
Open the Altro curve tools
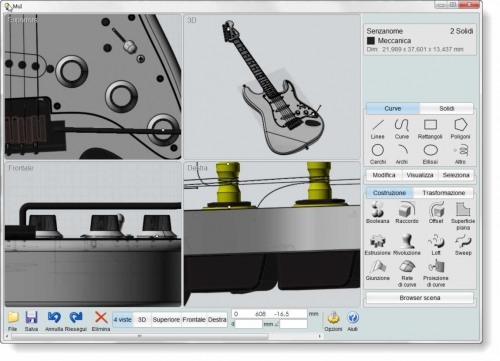click(460, 154)
